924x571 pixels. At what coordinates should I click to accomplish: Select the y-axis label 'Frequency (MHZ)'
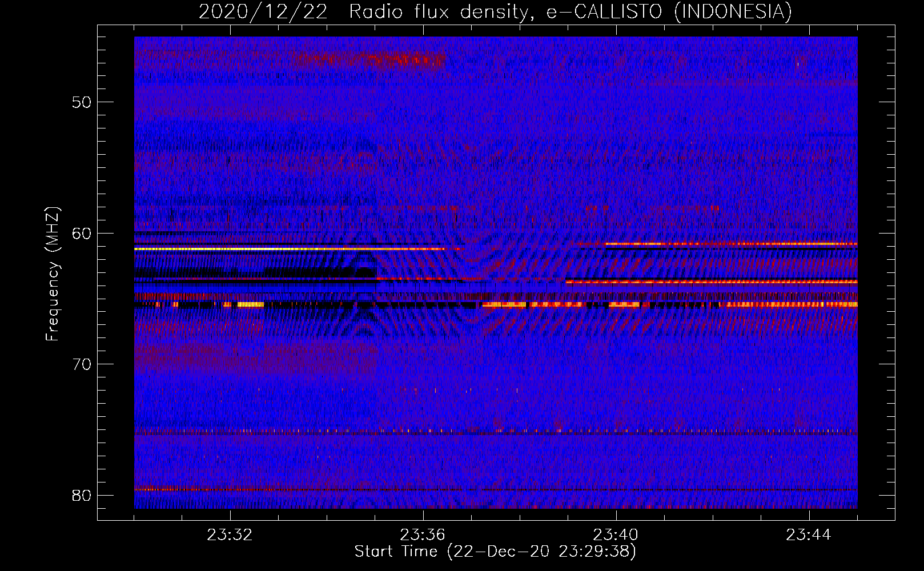point(53,274)
